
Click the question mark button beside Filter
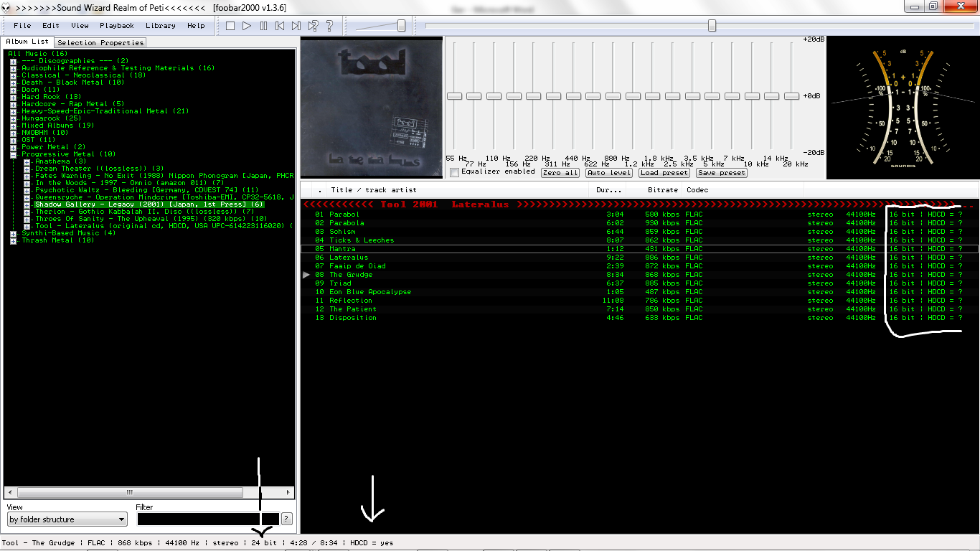[x=287, y=519]
